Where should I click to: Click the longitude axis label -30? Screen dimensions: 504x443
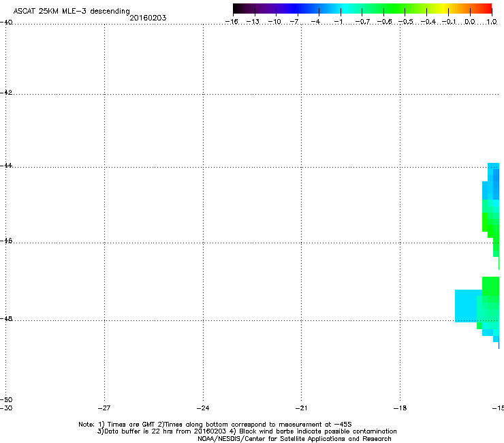click(x=6, y=408)
